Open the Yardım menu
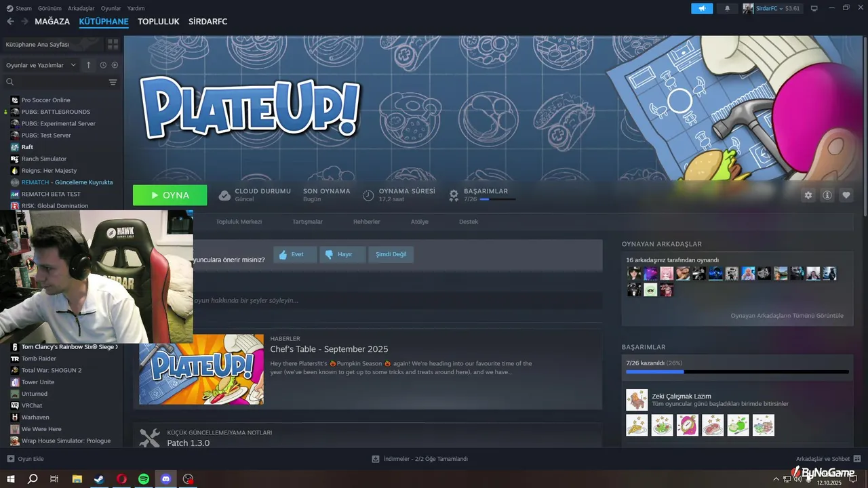 coord(136,8)
